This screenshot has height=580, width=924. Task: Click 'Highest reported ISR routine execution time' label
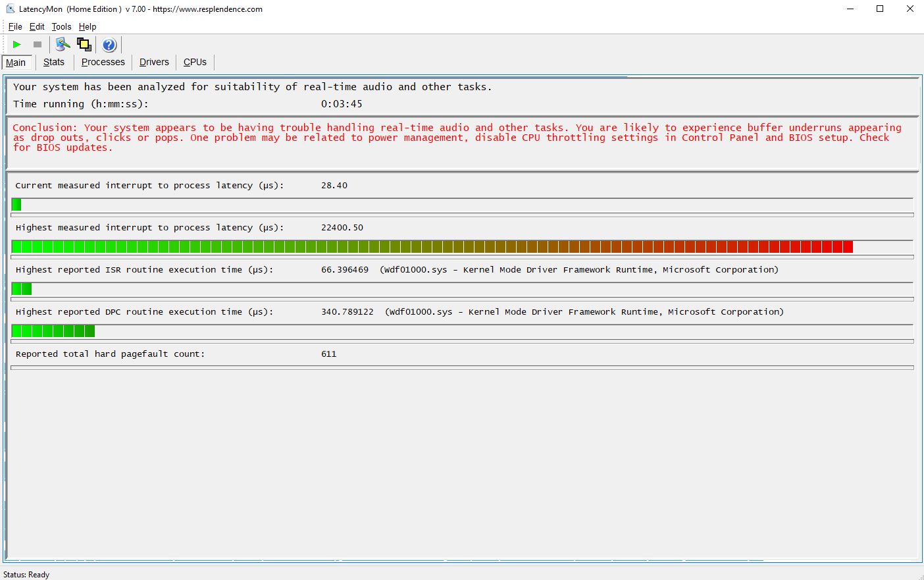pos(144,270)
